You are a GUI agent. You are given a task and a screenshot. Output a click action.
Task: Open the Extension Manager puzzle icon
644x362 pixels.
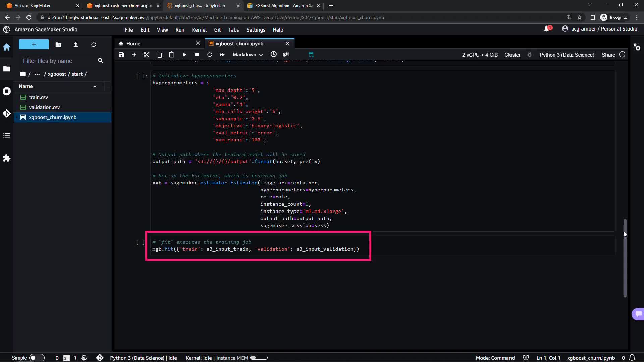coord(7,158)
